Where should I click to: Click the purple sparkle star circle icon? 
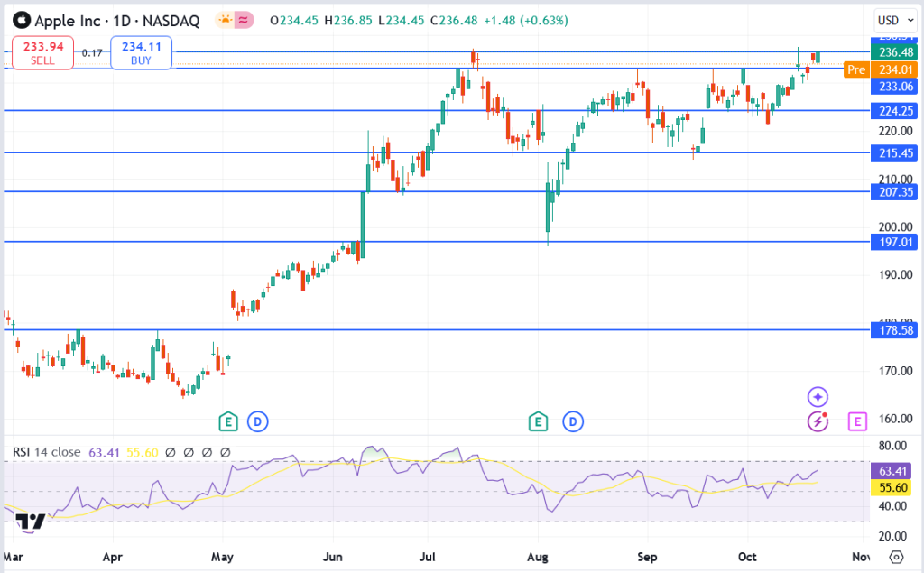pos(818,397)
